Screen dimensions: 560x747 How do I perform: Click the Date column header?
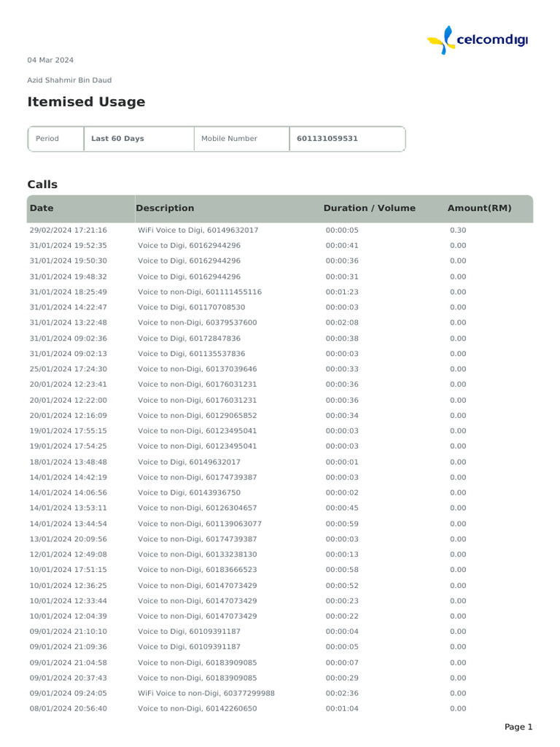coord(42,208)
